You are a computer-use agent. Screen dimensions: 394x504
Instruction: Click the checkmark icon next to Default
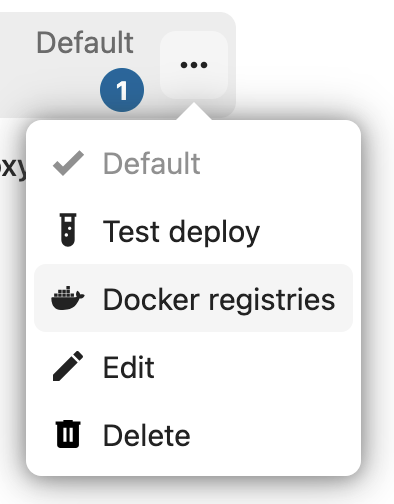point(68,163)
